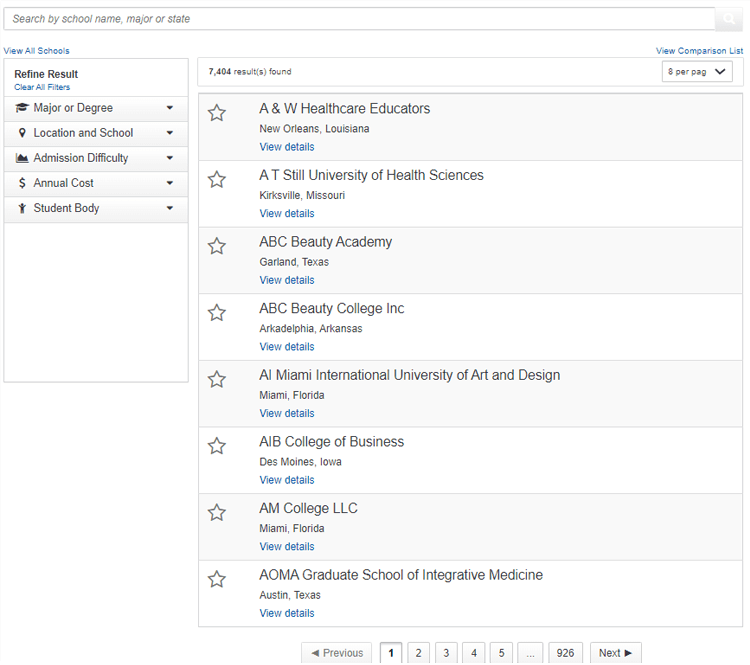The height and width of the screenshot is (665, 750).
Task: Expand the Major or Degree filter
Action: (x=96, y=108)
